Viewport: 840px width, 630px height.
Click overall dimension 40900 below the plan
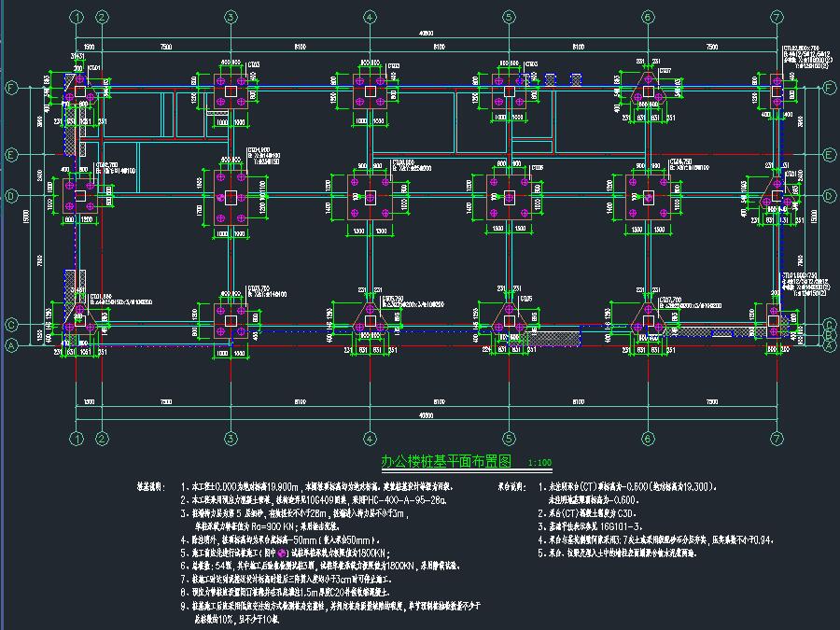tap(426, 415)
